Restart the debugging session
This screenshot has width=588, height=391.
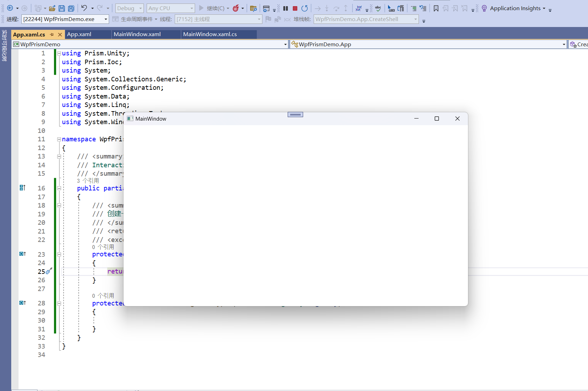305,8
